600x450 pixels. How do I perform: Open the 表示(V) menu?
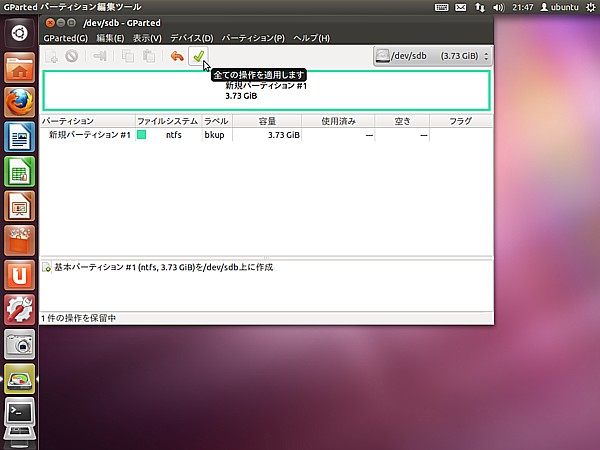pyautogui.click(x=147, y=38)
